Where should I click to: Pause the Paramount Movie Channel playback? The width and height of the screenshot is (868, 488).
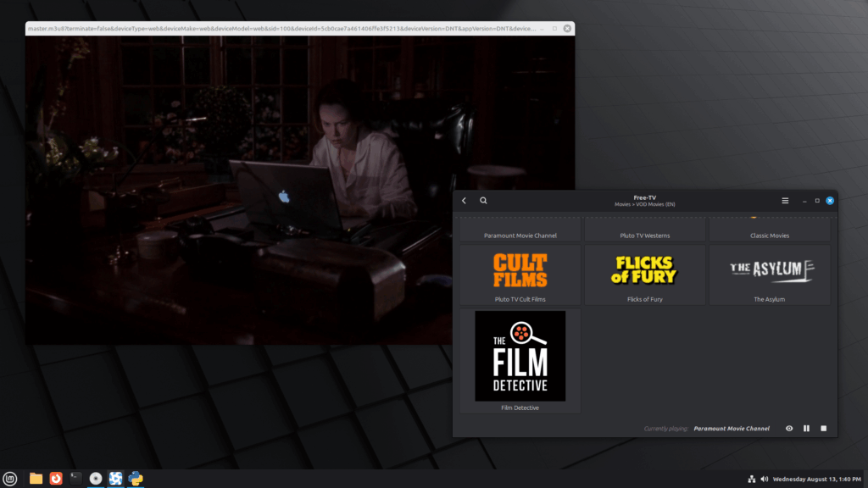pos(806,428)
